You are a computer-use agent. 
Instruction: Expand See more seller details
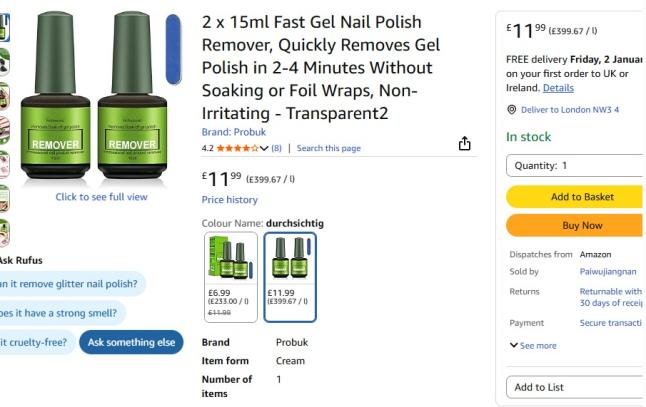click(533, 346)
